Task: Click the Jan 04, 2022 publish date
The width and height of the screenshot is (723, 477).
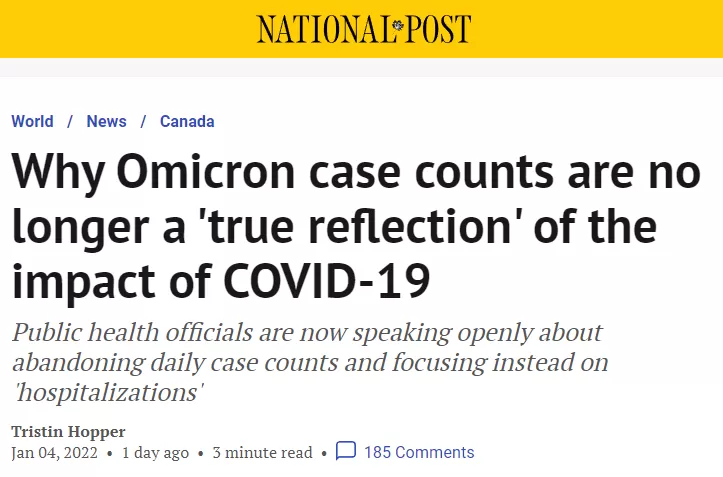Action: pos(54,453)
